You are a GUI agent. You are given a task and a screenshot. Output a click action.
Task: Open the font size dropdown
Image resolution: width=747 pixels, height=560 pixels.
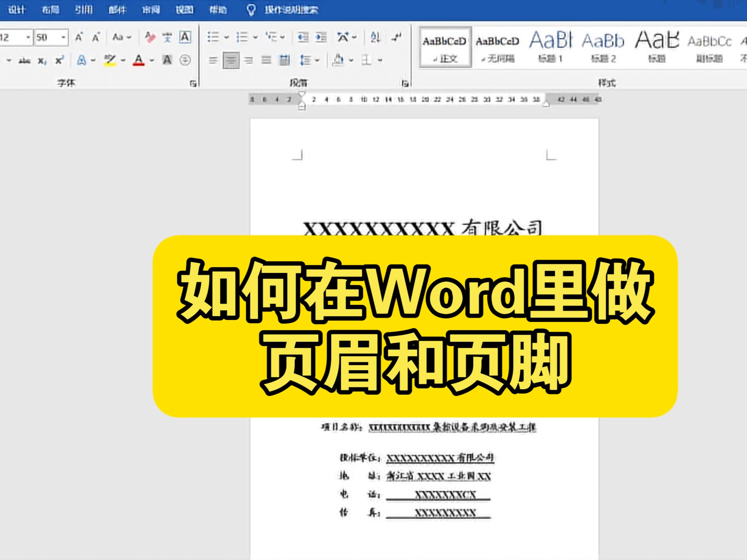tap(63, 37)
